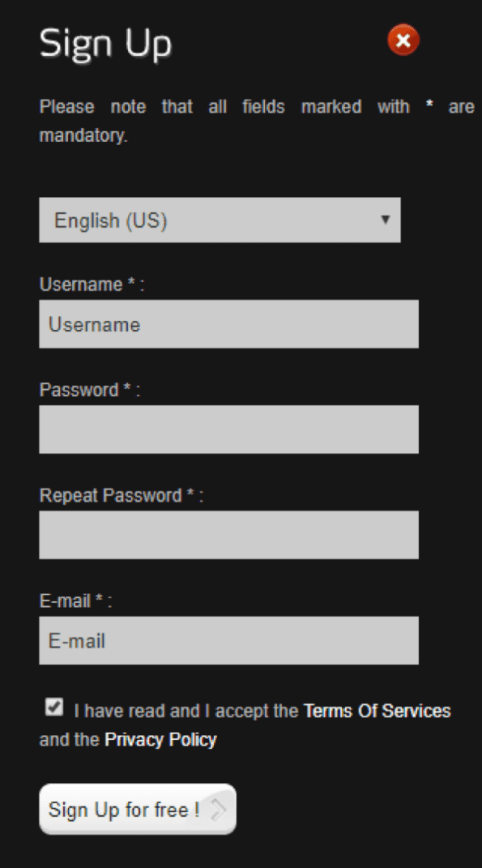Viewport: 482px width, 868px height.
Task: Click the mandatory fields note text
Action: (x=257, y=121)
